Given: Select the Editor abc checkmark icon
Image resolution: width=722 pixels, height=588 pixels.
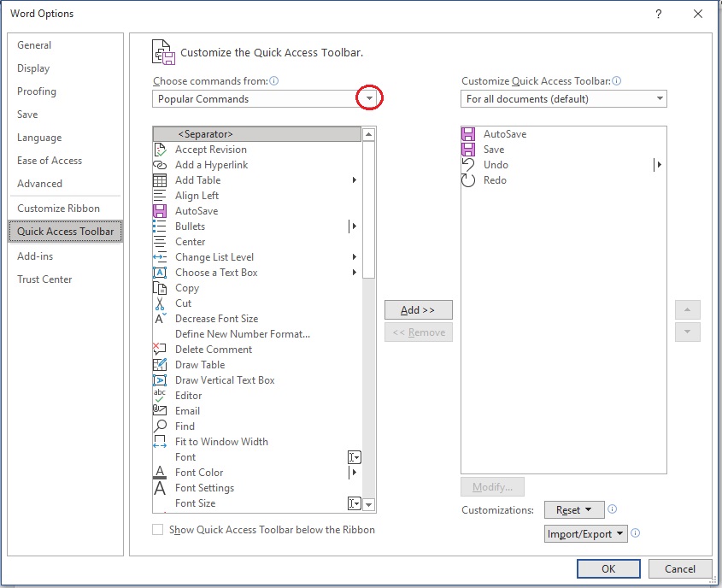Looking at the screenshot, I should point(160,396).
